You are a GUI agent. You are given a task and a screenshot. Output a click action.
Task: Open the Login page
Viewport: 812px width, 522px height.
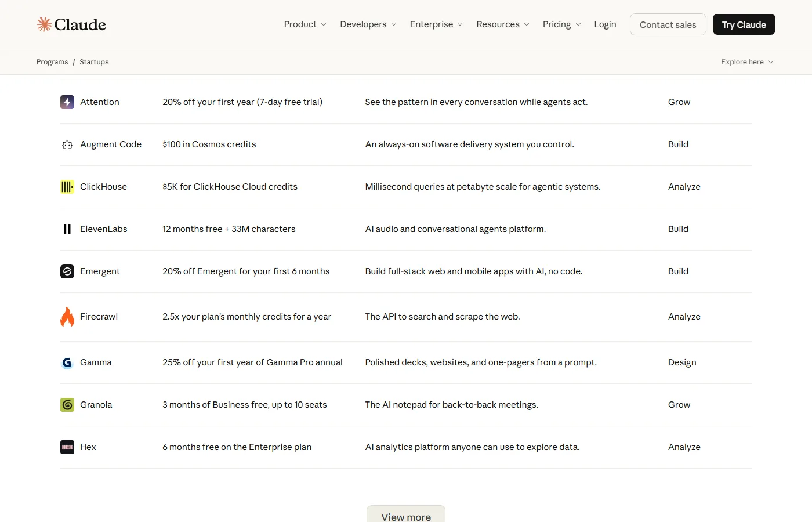[x=605, y=24]
